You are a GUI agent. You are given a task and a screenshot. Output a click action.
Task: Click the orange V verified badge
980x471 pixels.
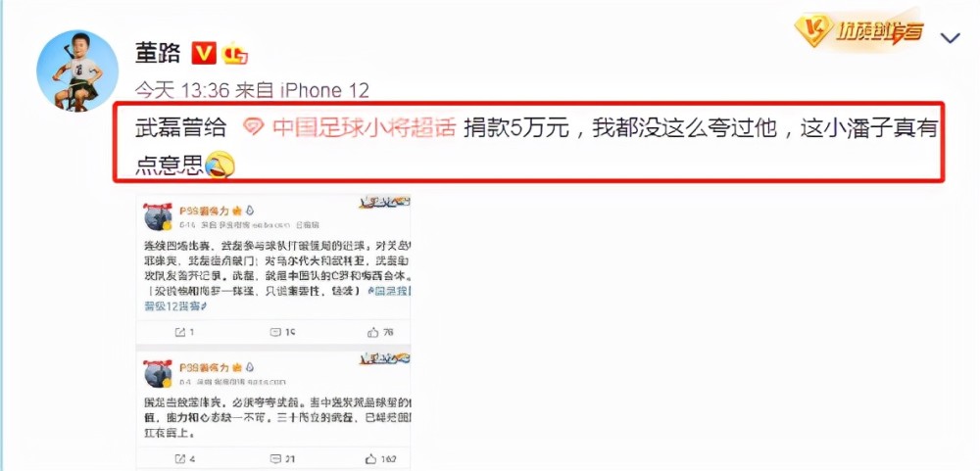[203, 53]
